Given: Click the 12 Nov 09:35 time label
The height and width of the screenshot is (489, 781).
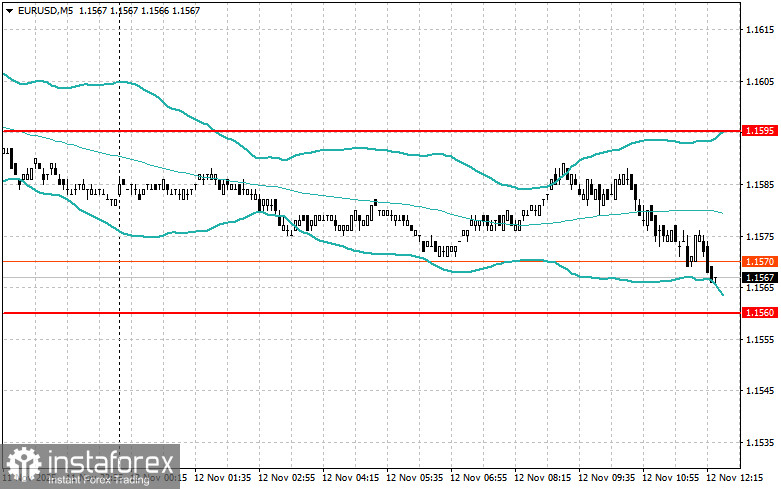Looking at the screenshot, I should (606, 478).
